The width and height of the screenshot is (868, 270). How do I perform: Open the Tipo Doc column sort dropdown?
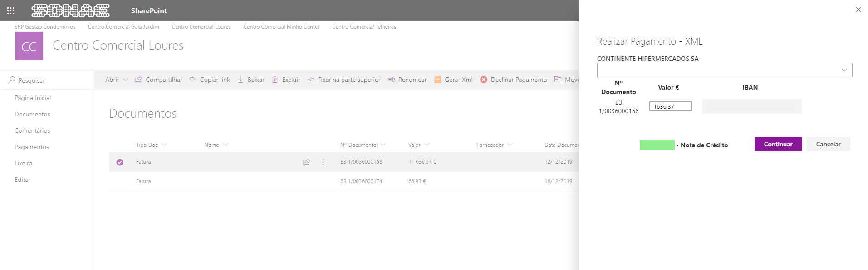(164, 145)
